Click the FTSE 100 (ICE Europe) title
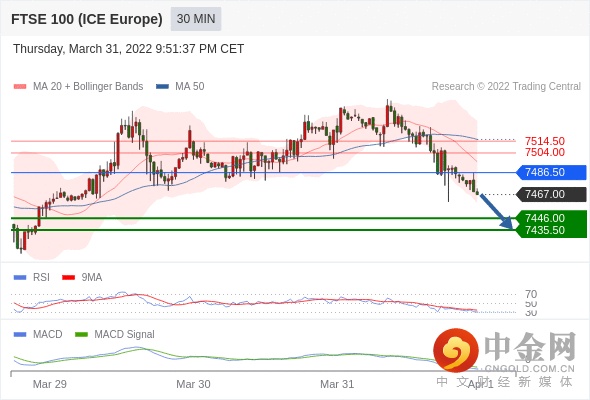Screen dimensions: 590x400 87,19
